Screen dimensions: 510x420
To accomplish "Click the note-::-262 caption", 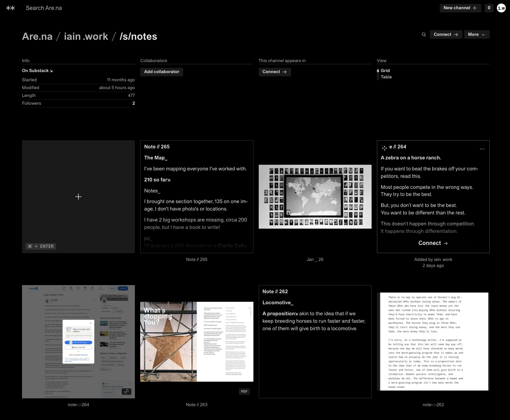I will pyautogui.click(x=433, y=405).
